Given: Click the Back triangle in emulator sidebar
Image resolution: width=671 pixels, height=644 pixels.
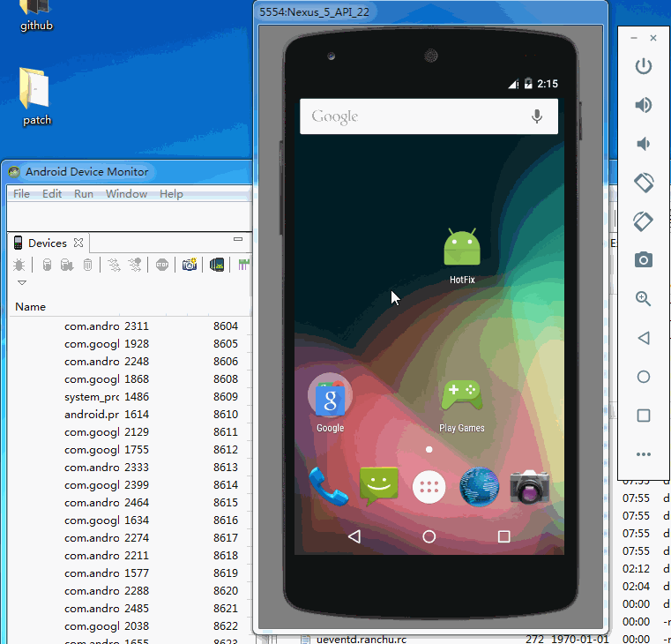Looking at the screenshot, I should tap(643, 338).
